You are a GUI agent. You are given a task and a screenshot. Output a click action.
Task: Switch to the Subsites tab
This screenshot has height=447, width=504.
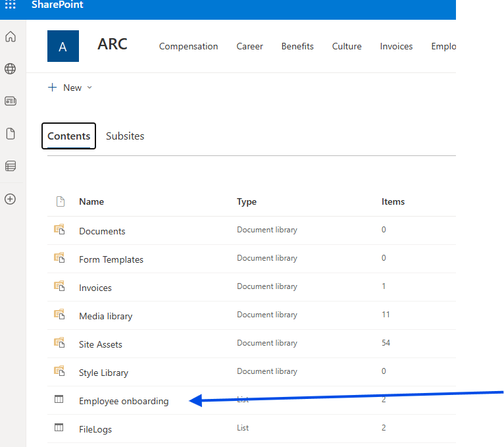[x=125, y=136]
